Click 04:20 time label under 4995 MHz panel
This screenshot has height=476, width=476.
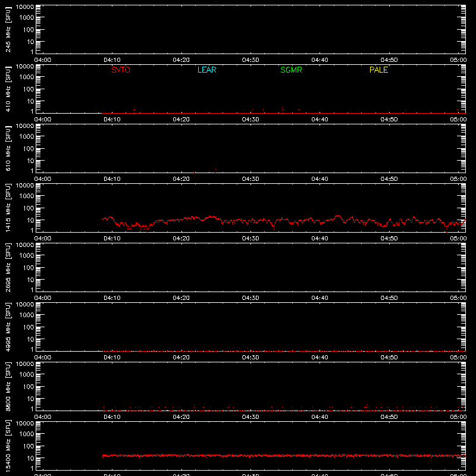181,358
